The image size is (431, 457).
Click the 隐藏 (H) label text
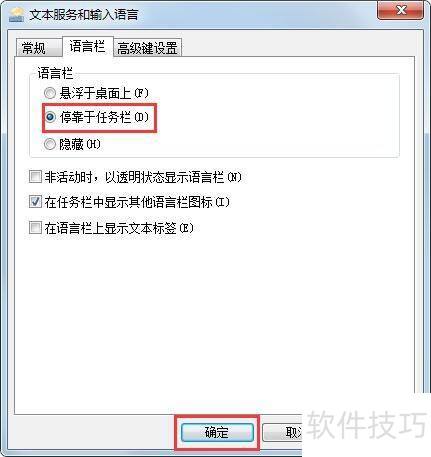point(80,144)
